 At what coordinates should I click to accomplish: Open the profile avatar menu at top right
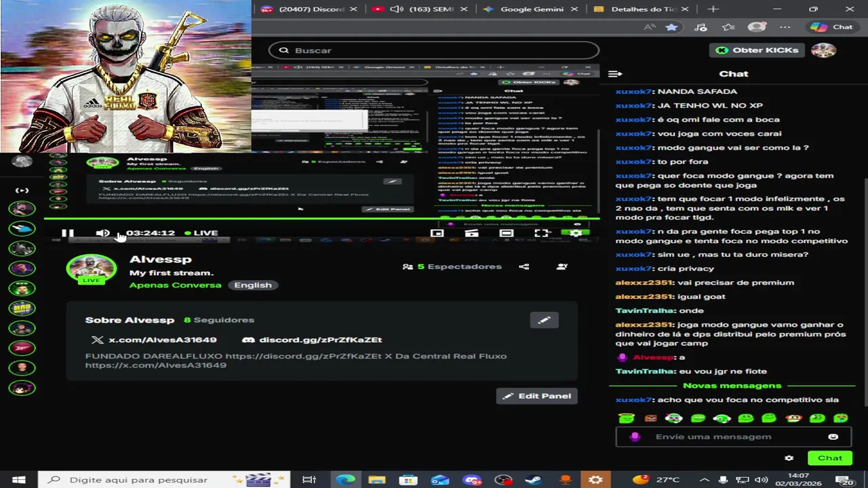(823, 50)
